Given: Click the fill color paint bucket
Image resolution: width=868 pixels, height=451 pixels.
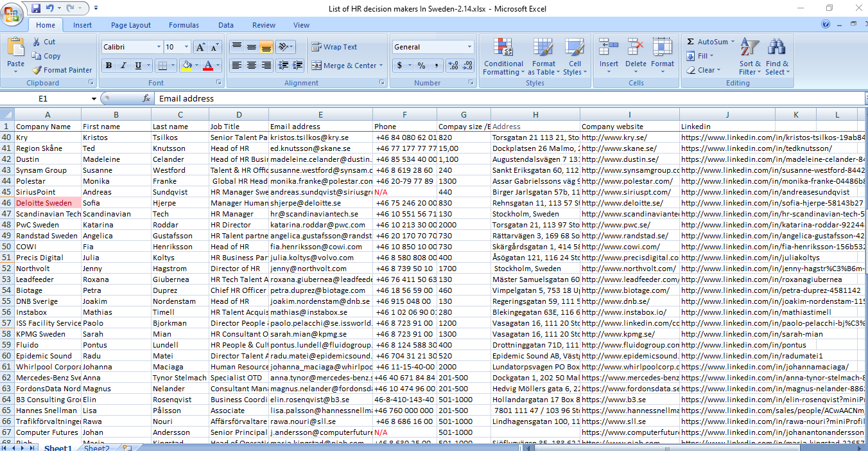Looking at the screenshot, I should coord(187,66).
